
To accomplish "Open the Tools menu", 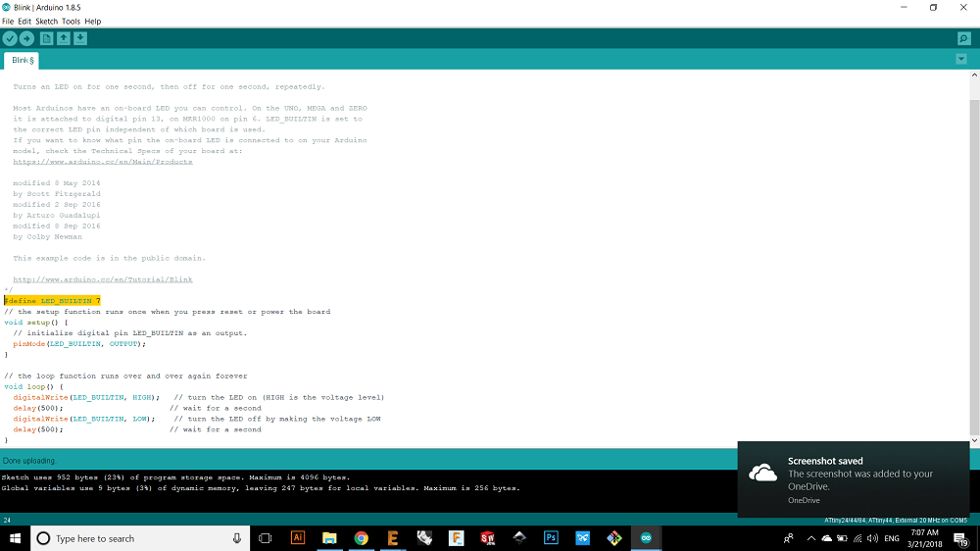I will 71,22.
